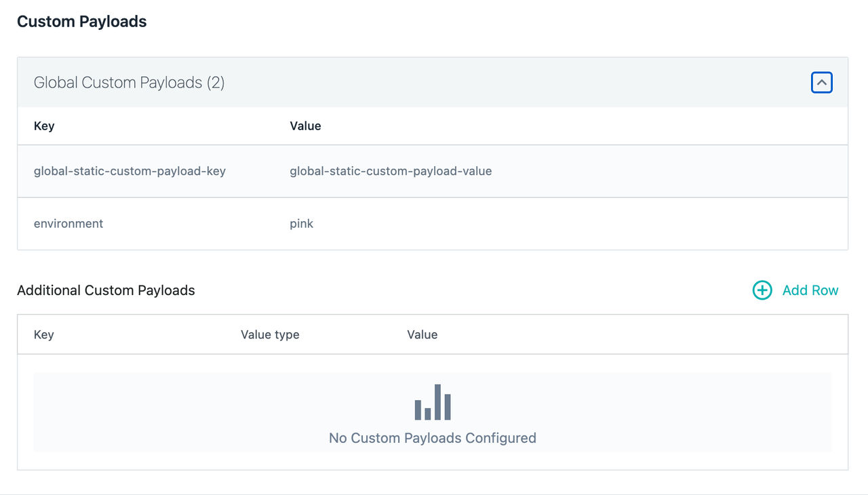Collapse the Global Custom Payloads panel

coord(822,83)
